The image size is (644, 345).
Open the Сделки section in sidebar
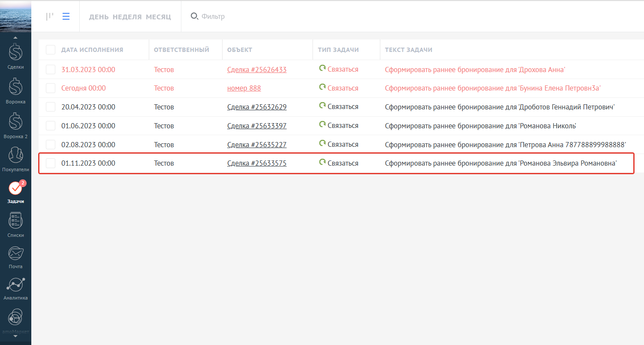coord(15,54)
